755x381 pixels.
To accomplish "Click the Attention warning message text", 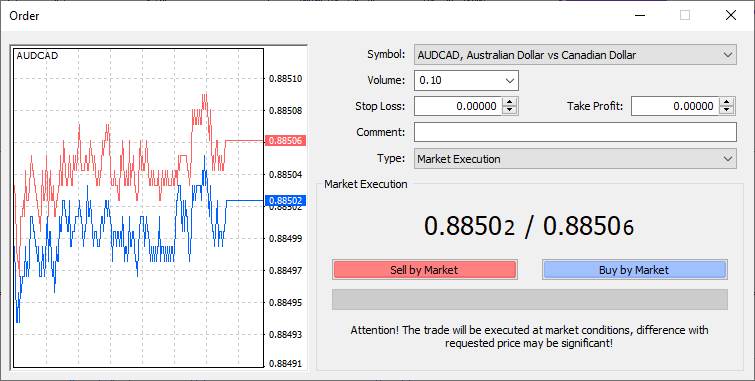I will [x=529, y=337].
